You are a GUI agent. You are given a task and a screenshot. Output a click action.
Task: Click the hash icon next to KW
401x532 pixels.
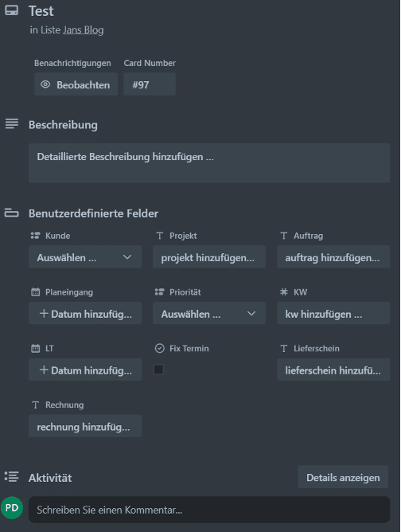pos(284,291)
